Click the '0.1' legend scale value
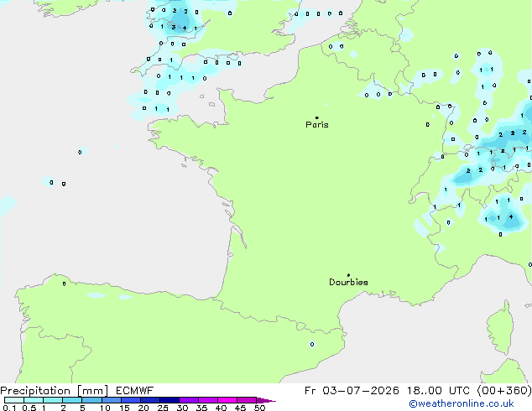Viewport: 532px width, 411px height. pos(9,408)
